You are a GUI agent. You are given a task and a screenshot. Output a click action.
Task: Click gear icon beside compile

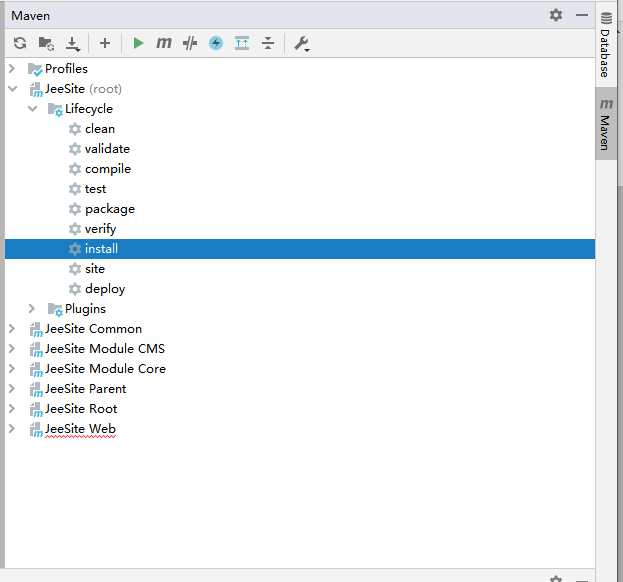(x=75, y=169)
